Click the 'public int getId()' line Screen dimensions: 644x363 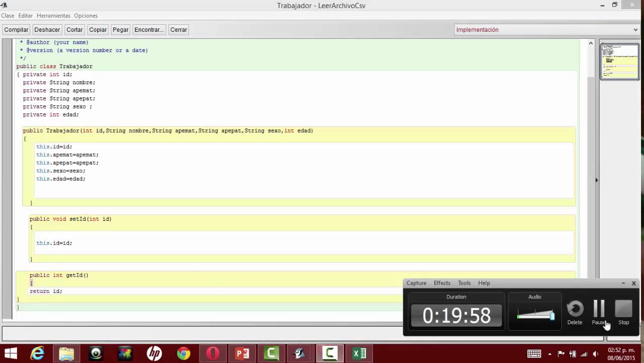click(x=59, y=275)
